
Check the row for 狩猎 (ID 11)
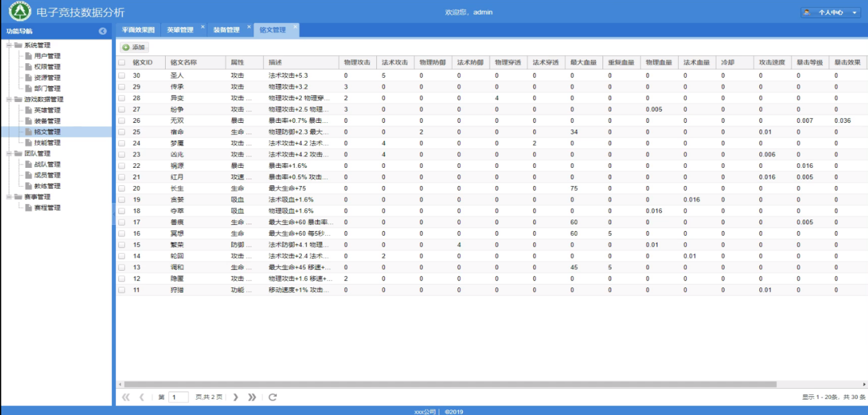121,289
